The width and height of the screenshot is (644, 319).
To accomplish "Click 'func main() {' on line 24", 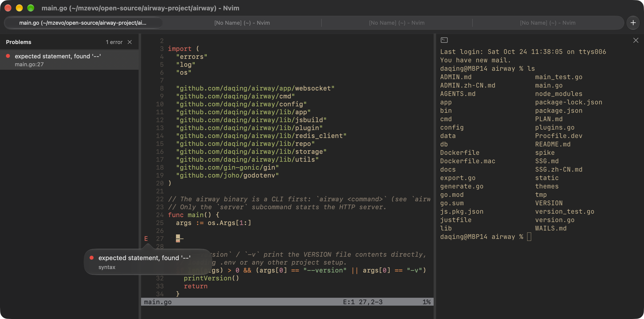I will tap(194, 215).
